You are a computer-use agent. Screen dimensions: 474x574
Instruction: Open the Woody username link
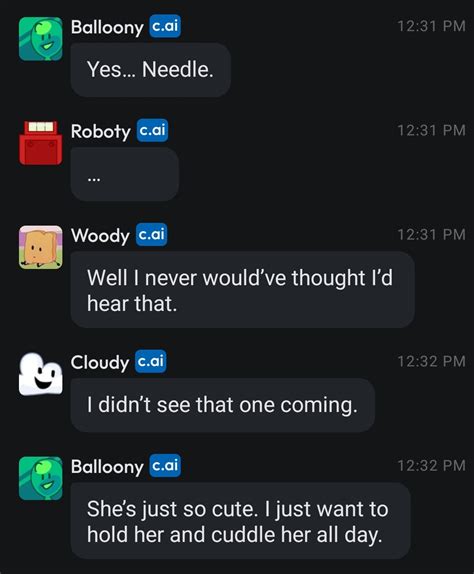(x=100, y=235)
